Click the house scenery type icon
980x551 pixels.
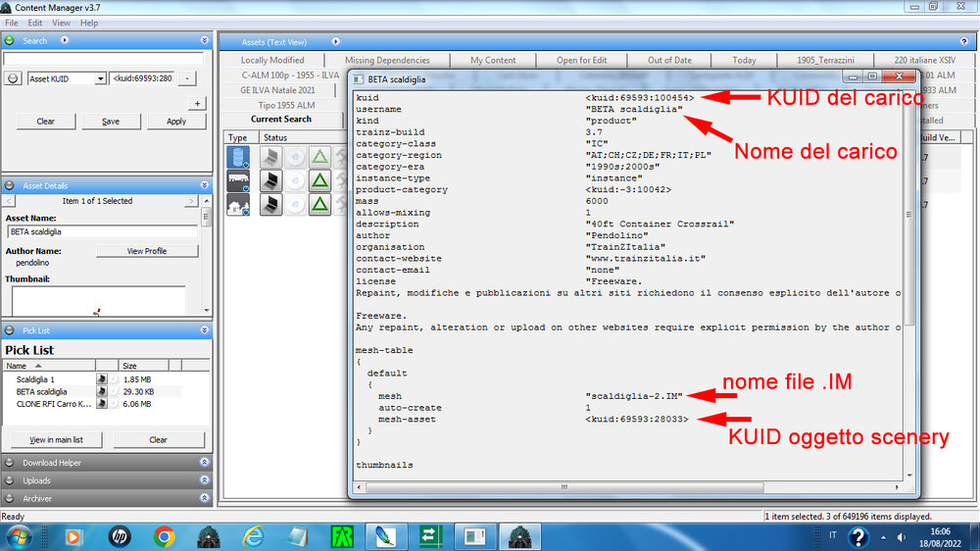pyautogui.click(x=238, y=205)
